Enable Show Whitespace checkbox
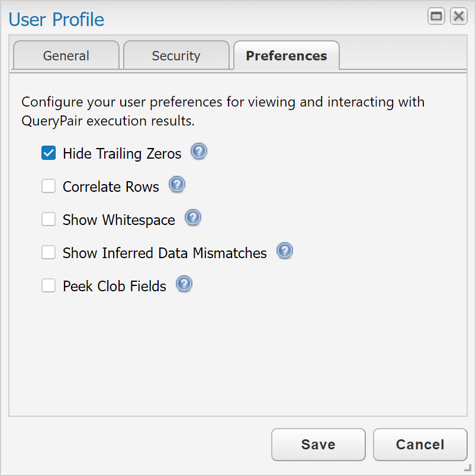The image size is (476, 476). 49,219
